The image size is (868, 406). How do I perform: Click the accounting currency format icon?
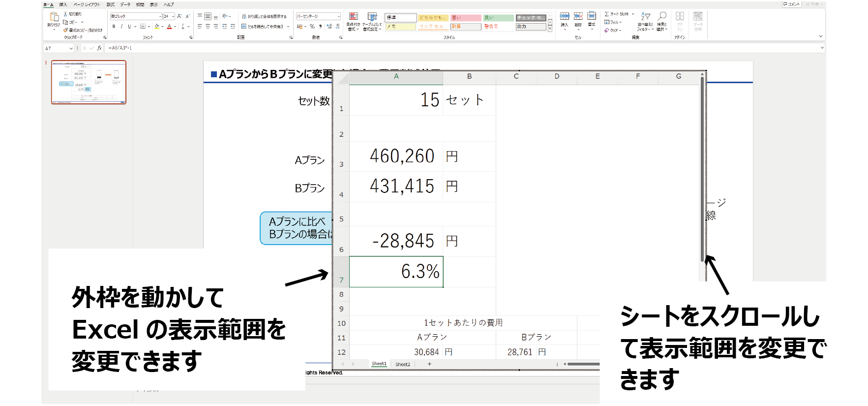[x=300, y=27]
